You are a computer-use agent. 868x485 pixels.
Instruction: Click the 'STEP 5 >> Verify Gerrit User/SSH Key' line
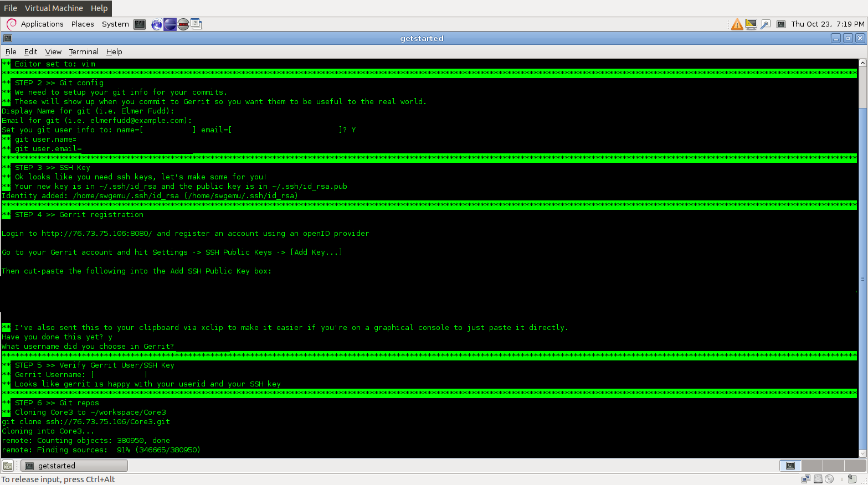[95, 365]
